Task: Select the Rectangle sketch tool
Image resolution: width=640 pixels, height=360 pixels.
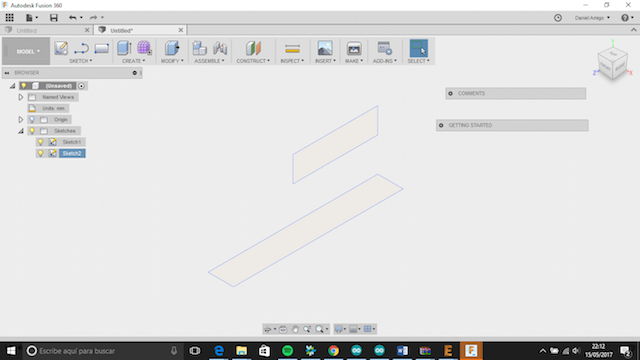Action: coord(101,48)
